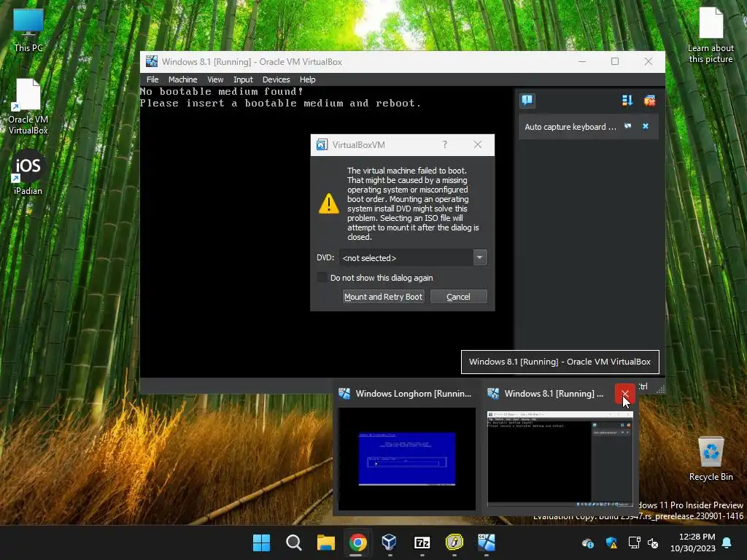Open the Machine menu
The image size is (747, 560).
click(x=182, y=79)
